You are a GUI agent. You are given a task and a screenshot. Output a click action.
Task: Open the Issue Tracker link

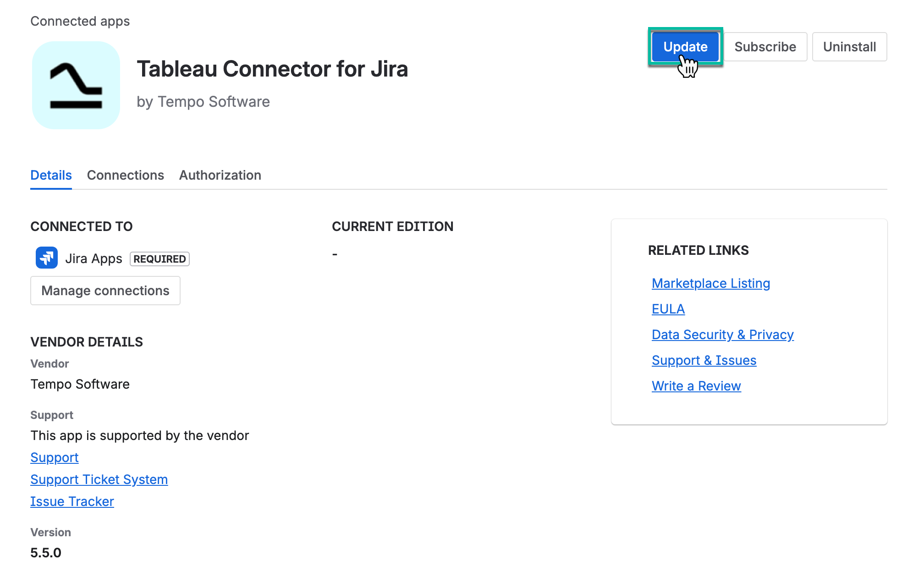[x=72, y=501]
